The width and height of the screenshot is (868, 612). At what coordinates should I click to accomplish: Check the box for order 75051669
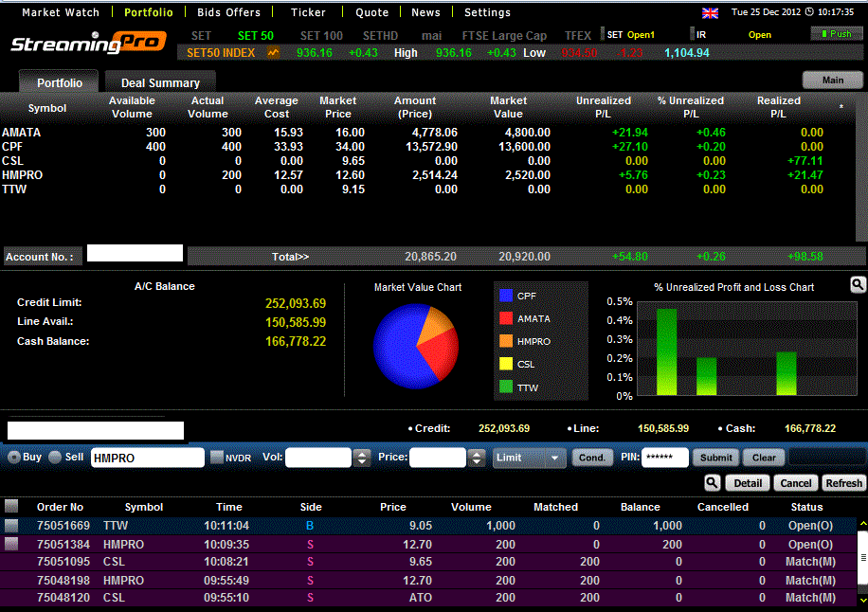(11, 525)
